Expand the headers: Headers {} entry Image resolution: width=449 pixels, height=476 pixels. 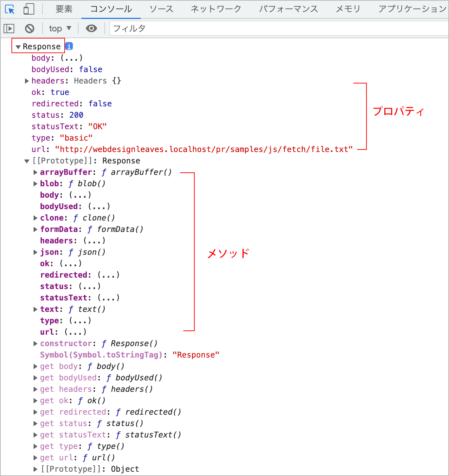click(27, 81)
